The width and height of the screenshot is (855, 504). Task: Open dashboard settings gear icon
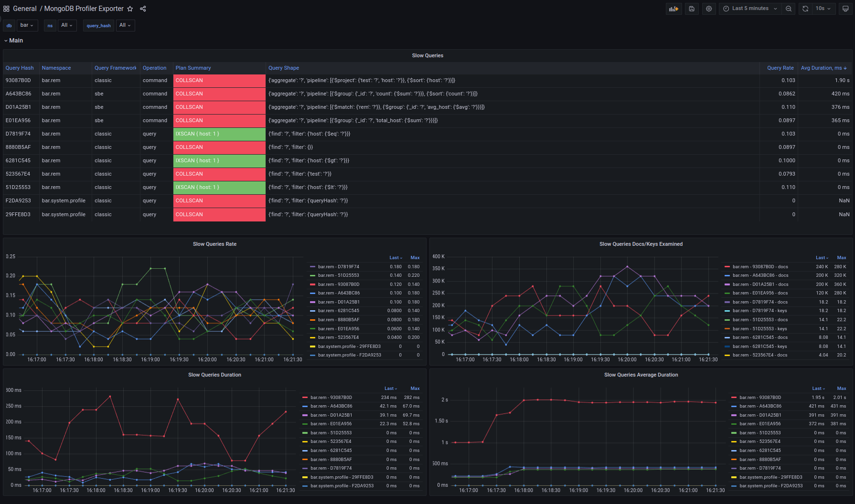tap(709, 9)
